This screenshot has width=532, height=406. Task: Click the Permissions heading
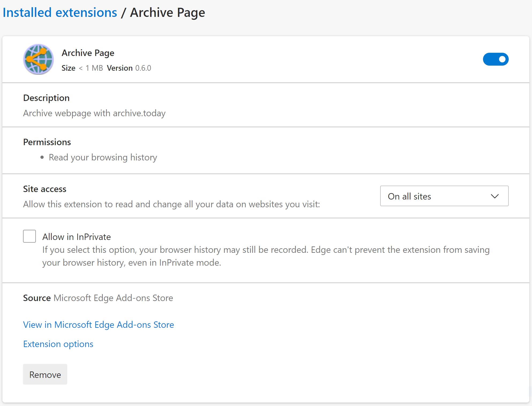[x=47, y=142]
